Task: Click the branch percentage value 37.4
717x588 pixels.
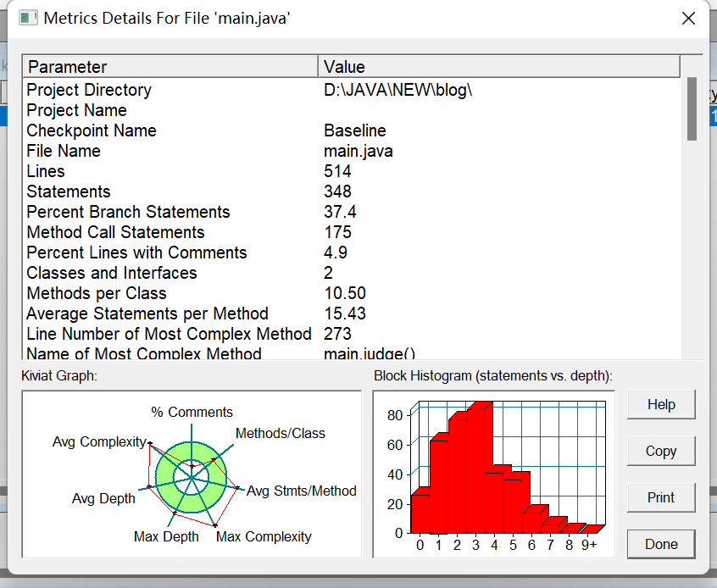Action: point(340,212)
